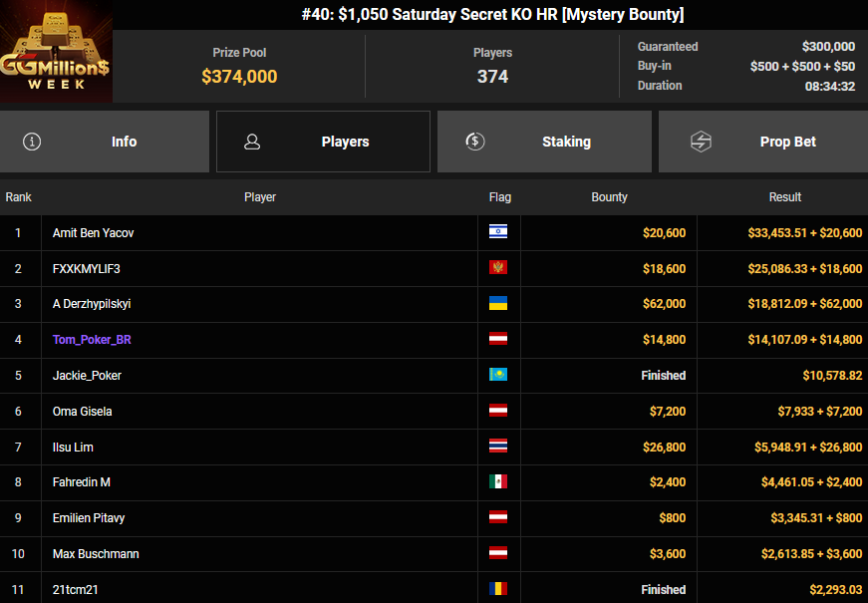This screenshot has height=603, width=868.
Task: Click the info circle icon on Info tab
Action: pos(32,142)
